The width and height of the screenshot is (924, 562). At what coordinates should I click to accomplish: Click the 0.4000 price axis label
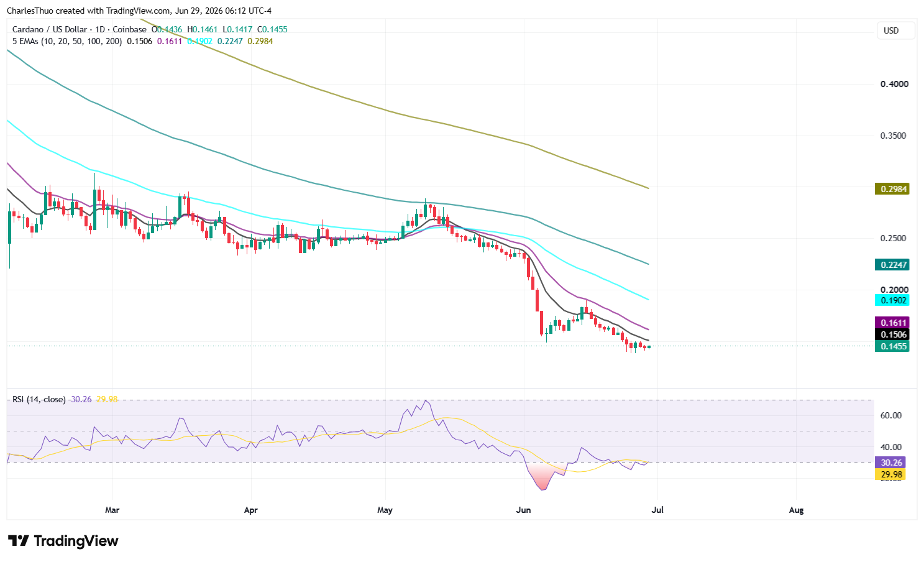click(x=894, y=84)
